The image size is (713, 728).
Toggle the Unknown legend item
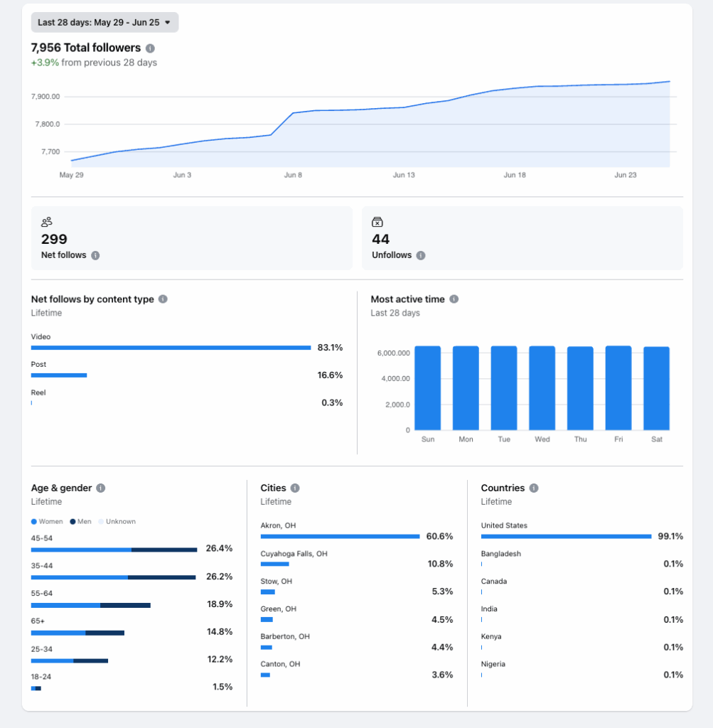point(117,522)
